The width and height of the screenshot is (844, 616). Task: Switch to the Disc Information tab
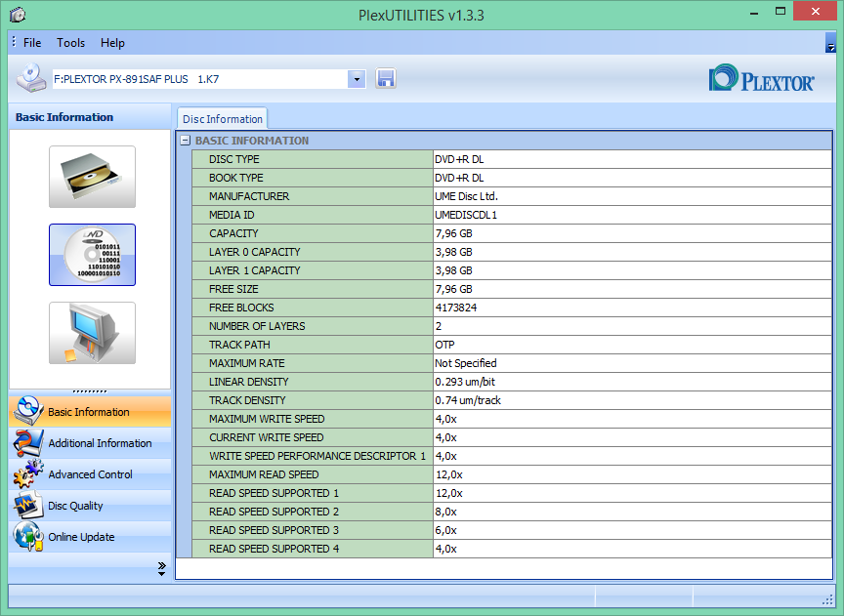click(x=223, y=119)
